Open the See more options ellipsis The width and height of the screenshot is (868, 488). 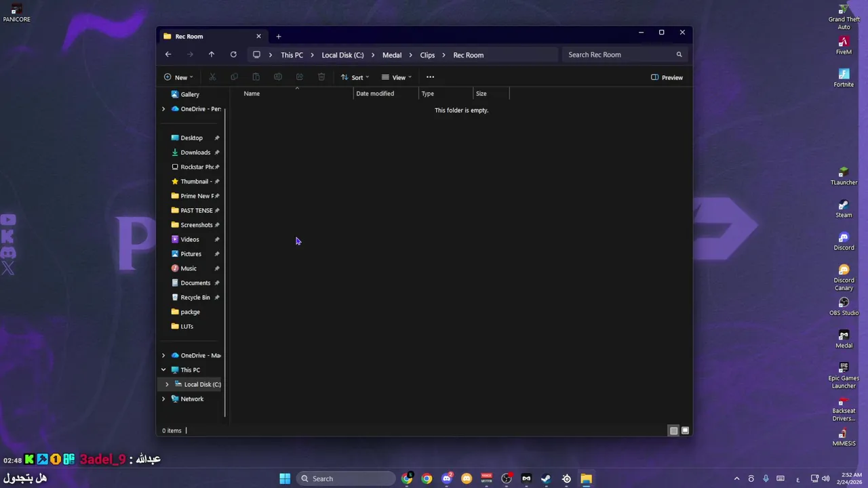tap(430, 77)
